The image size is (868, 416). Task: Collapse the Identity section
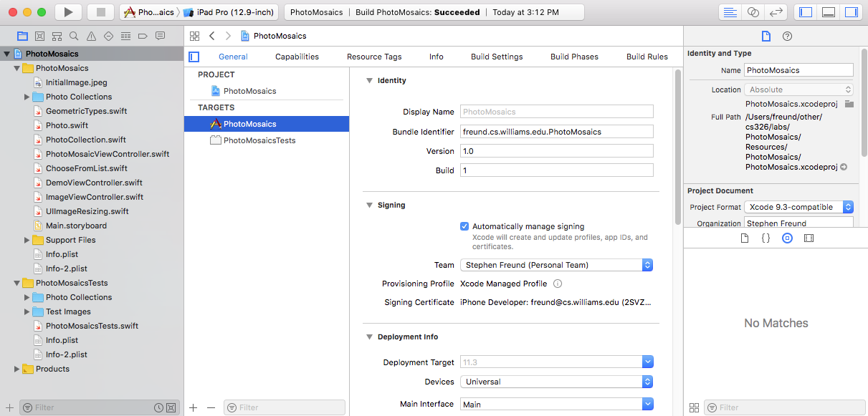pos(370,81)
